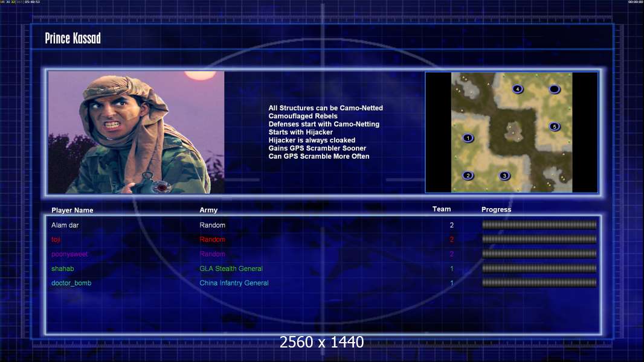The image size is (644, 362).
Task: Select start position marker 5 on map
Action: coord(555,127)
